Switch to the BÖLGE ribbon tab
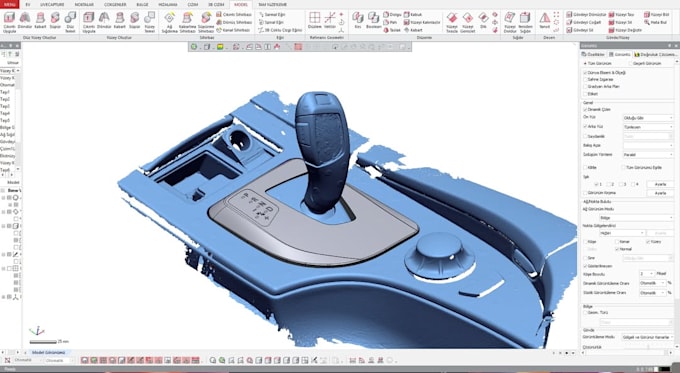Image resolution: width=680 pixels, height=373 pixels. point(142,4)
